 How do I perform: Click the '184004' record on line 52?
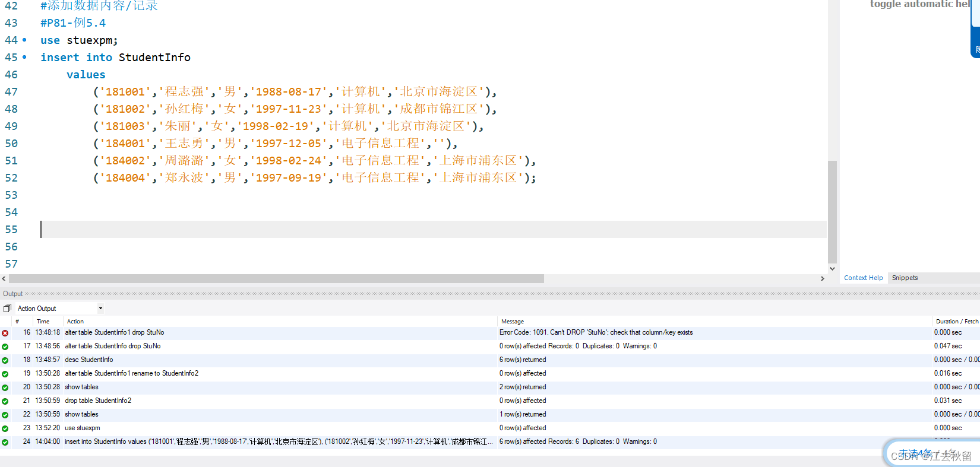click(x=314, y=178)
